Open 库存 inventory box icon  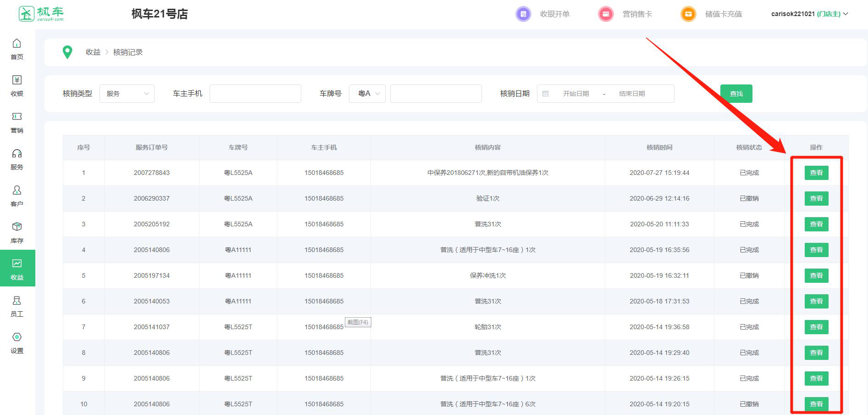click(x=17, y=227)
